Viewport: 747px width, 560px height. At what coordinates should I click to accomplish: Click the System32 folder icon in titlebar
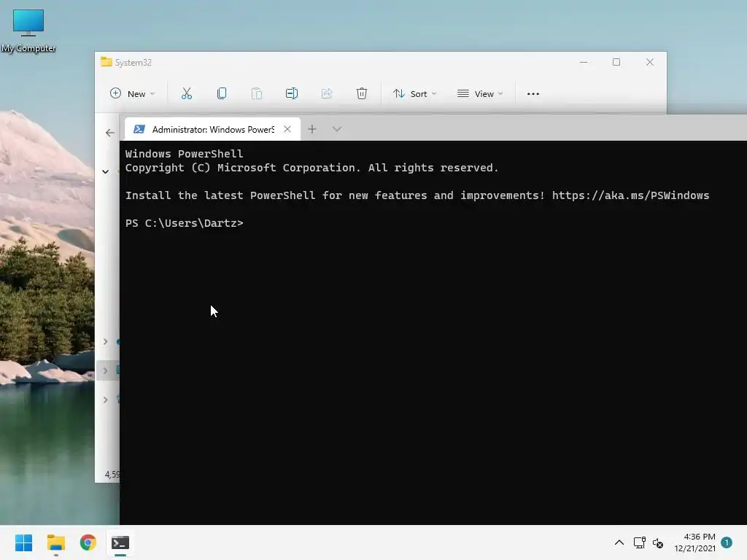tap(107, 62)
